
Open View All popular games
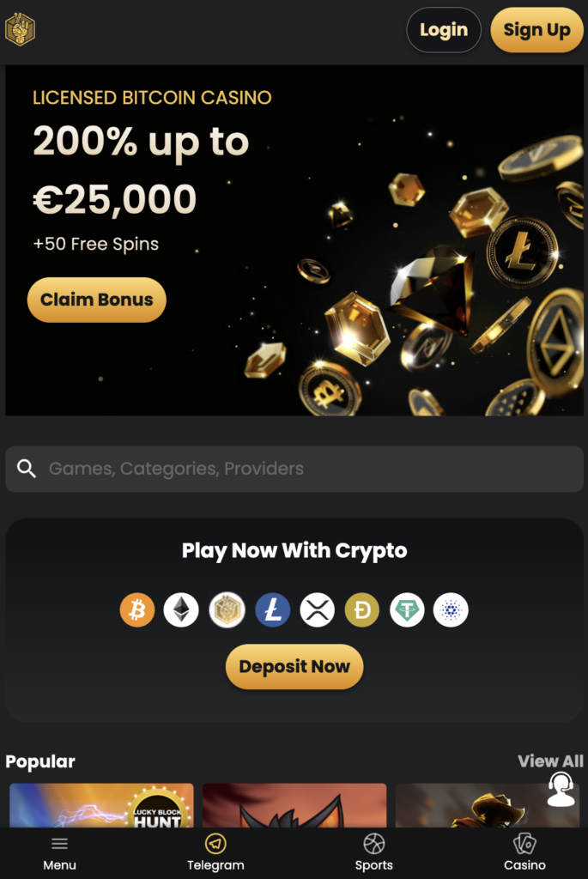[550, 761]
